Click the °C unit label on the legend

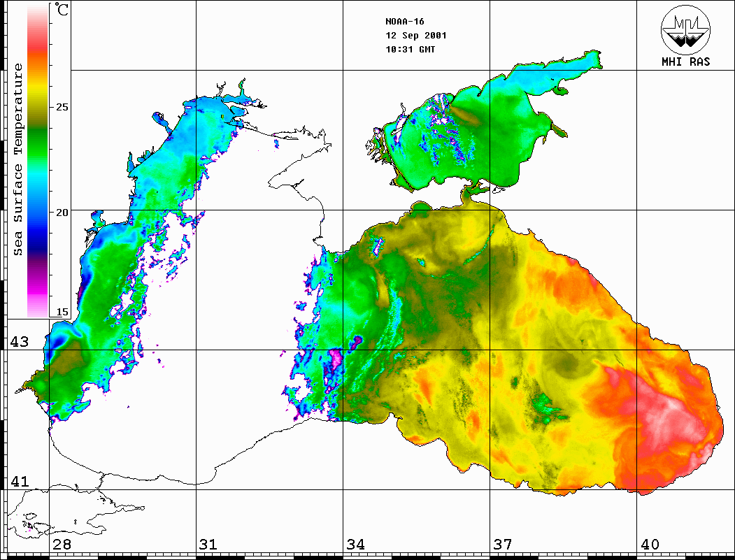pos(62,9)
